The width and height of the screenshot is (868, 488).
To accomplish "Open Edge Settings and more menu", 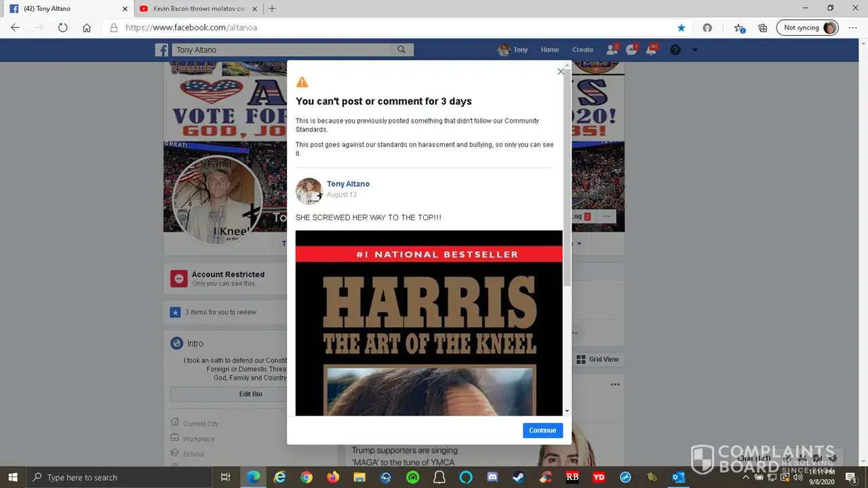I will [852, 28].
